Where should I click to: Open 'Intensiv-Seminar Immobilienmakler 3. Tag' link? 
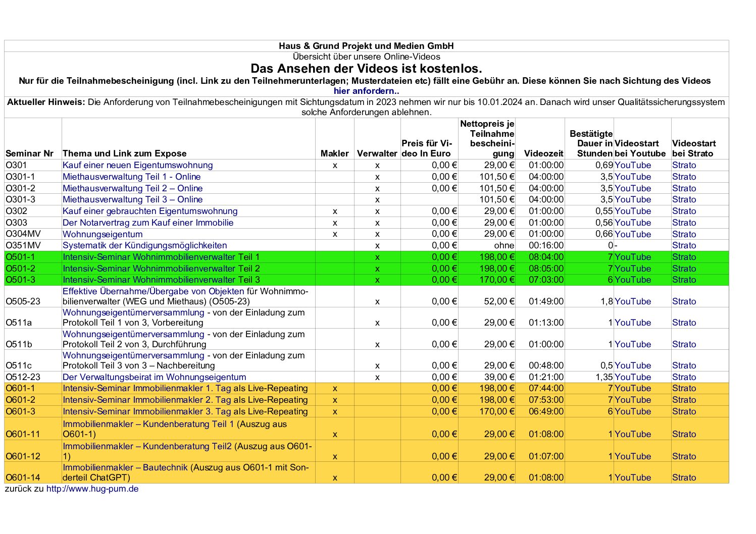pos(147,411)
